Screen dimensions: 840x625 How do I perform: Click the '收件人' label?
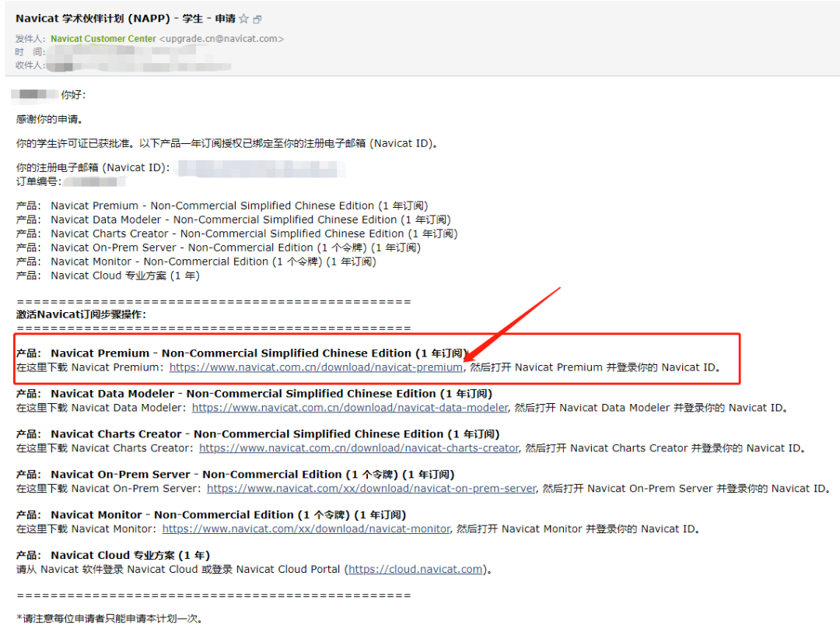(30, 65)
